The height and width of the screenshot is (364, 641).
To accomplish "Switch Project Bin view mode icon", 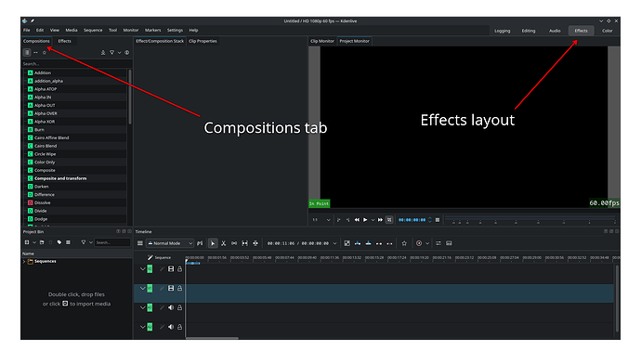I will pyautogui.click(x=68, y=242).
